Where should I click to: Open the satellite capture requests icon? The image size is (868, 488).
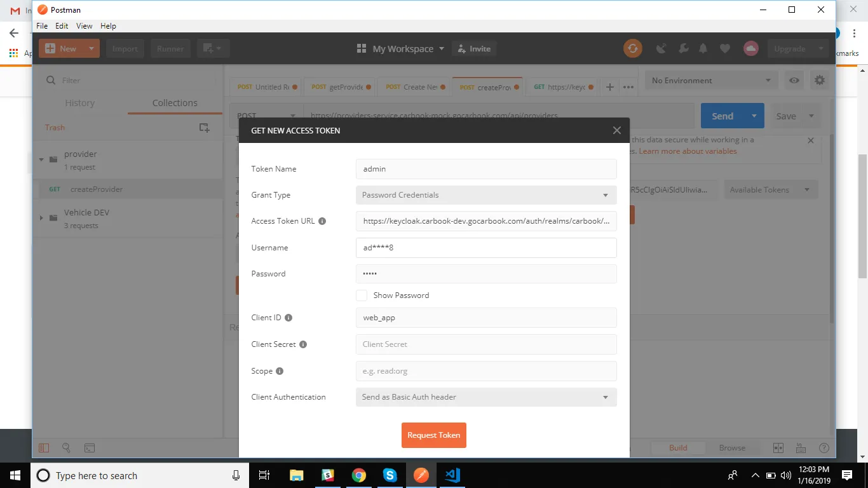click(661, 48)
